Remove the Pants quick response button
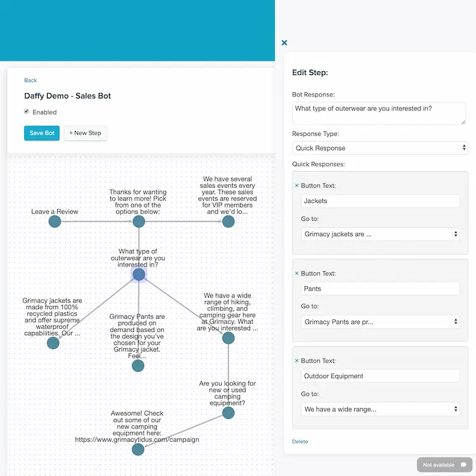This screenshot has height=476, width=476. tap(296, 273)
